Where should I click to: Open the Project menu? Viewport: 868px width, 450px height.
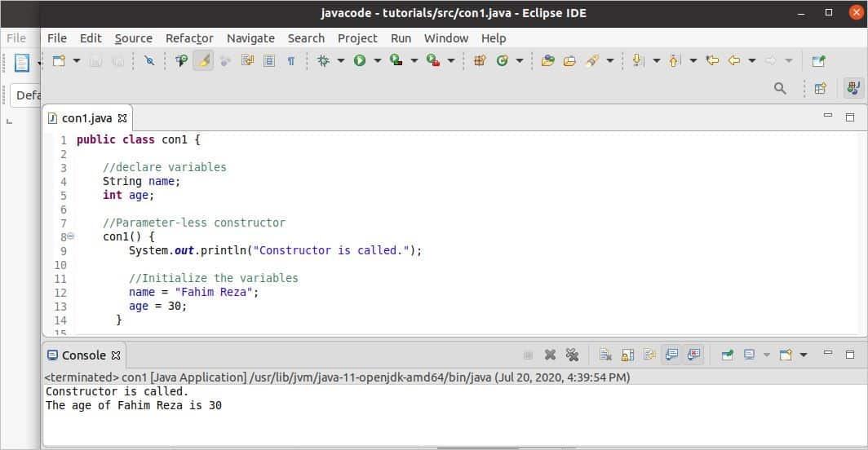pyautogui.click(x=357, y=38)
